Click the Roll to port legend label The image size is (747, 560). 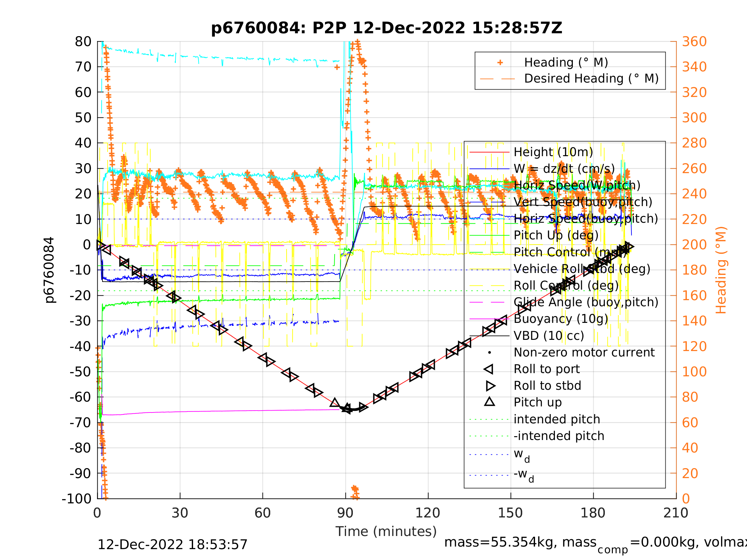pyautogui.click(x=547, y=369)
